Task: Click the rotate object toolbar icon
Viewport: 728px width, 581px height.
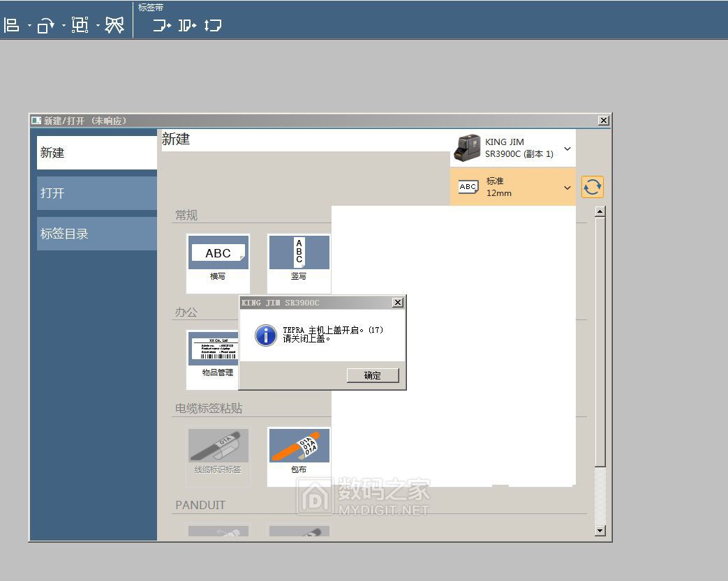Action: pos(45,25)
